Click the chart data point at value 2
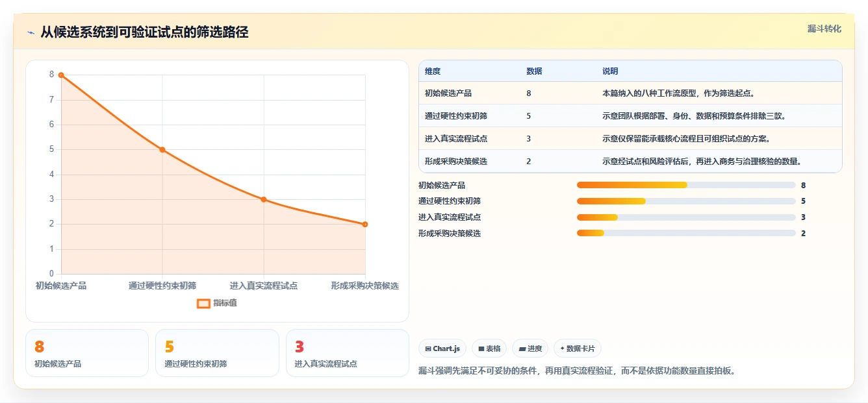Screen dimensions: 868x403 [x=365, y=225]
